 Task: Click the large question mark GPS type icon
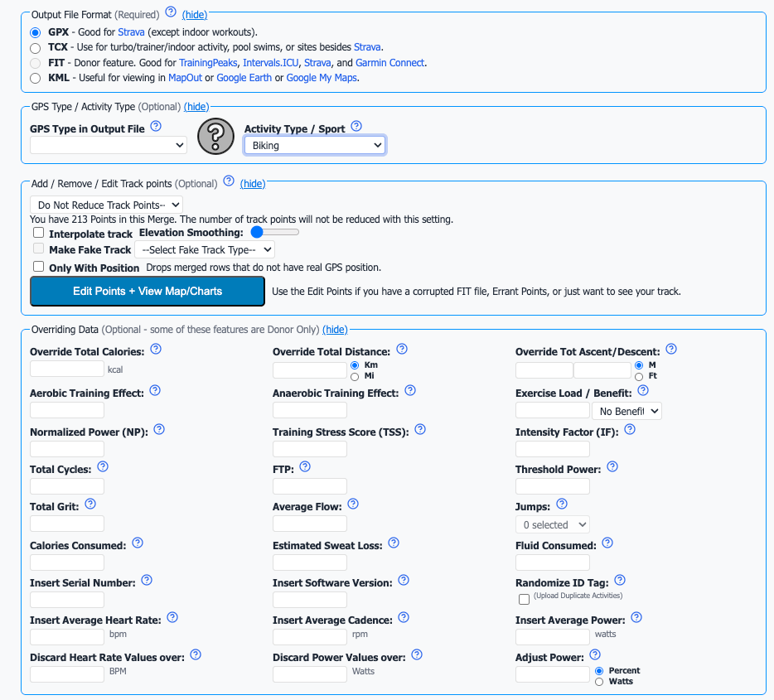click(x=215, y=136)
